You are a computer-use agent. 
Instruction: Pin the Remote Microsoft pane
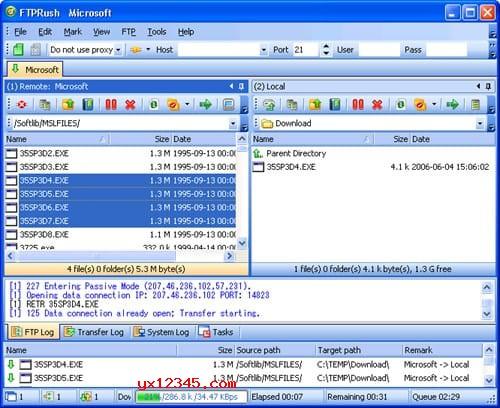(x=242, y=87)
